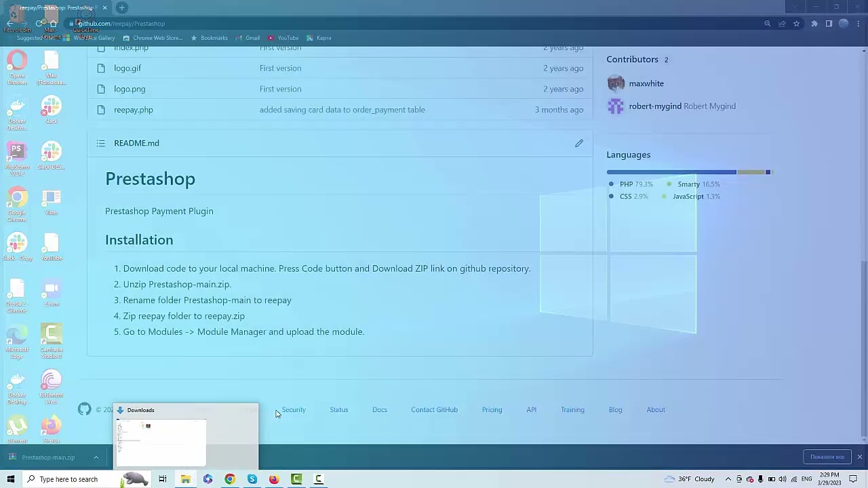Open the Chrome extensions puzzle icon

814,24
